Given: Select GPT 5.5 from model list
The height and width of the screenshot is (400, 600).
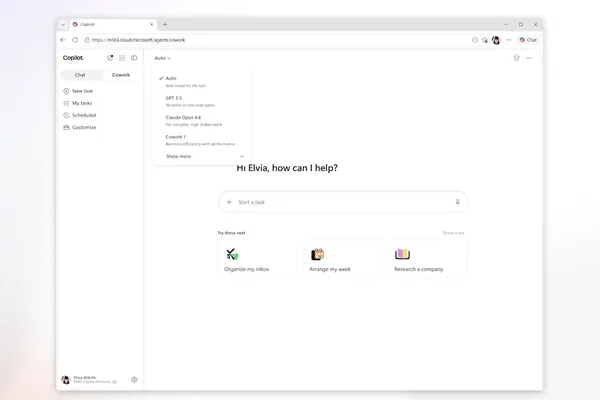Looking at the screenshot, I should click(202, 101).
